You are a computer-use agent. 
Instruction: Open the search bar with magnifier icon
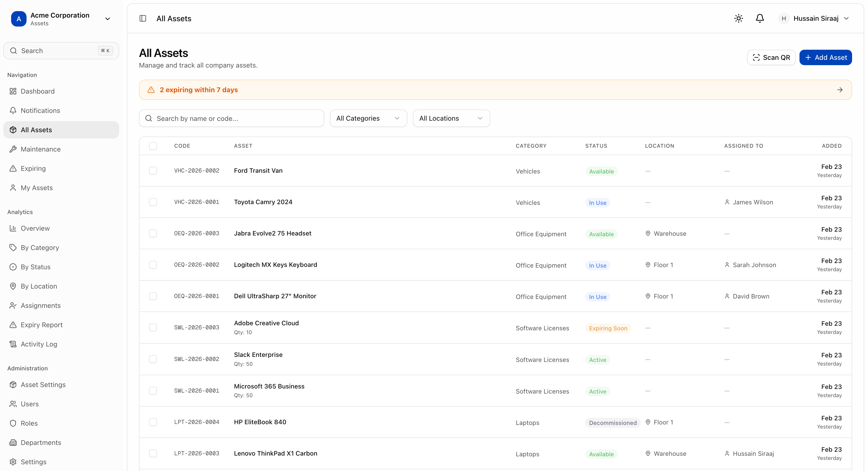click(x=61, y=50)
